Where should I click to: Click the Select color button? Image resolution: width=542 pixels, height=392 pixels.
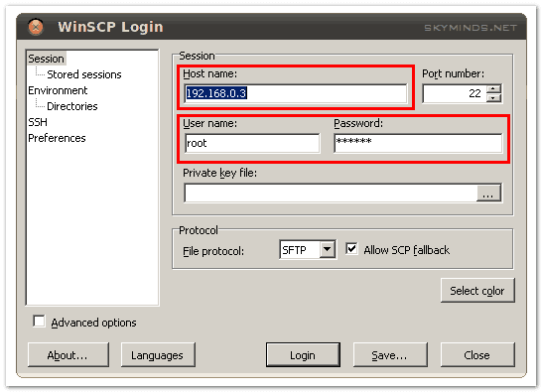(477, 291)
